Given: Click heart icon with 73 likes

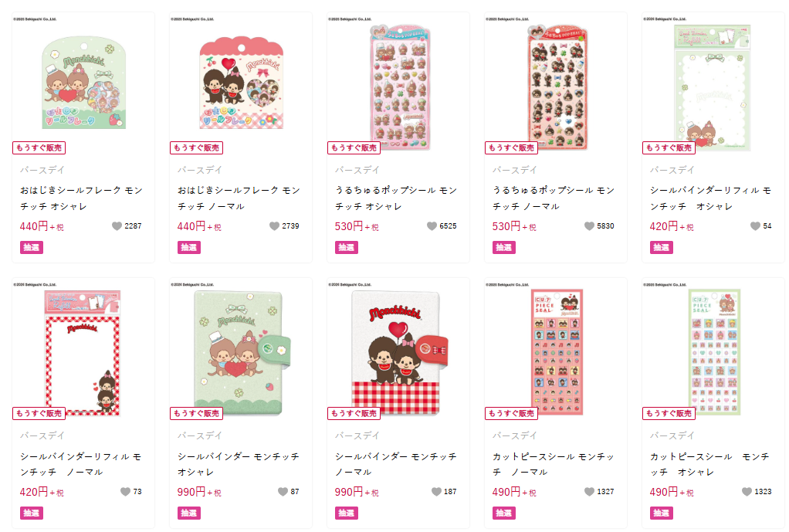Looking at the screenshot, I should (125, 491).
